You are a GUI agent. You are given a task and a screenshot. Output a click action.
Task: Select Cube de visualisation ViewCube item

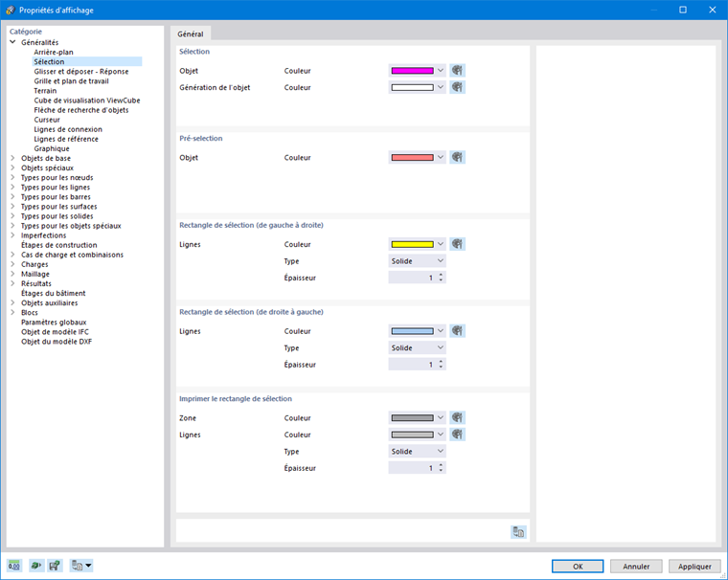click(87, 100)
